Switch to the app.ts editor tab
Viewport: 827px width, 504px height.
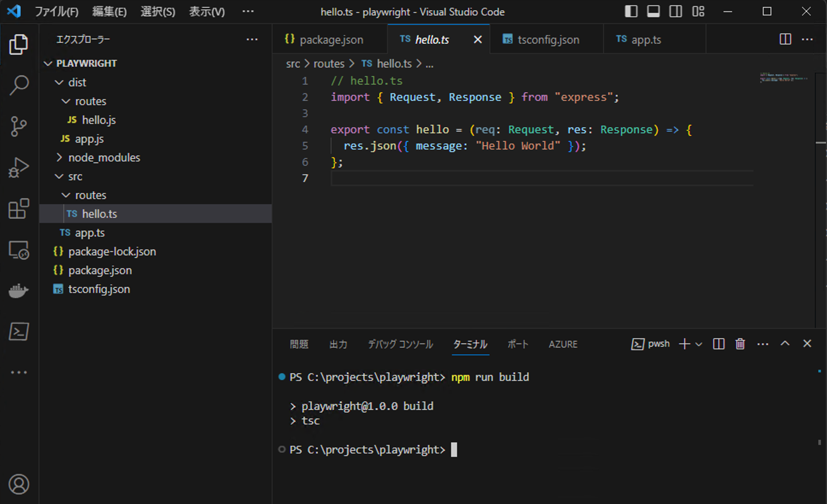pyautogui.click(x=654, y=39)
